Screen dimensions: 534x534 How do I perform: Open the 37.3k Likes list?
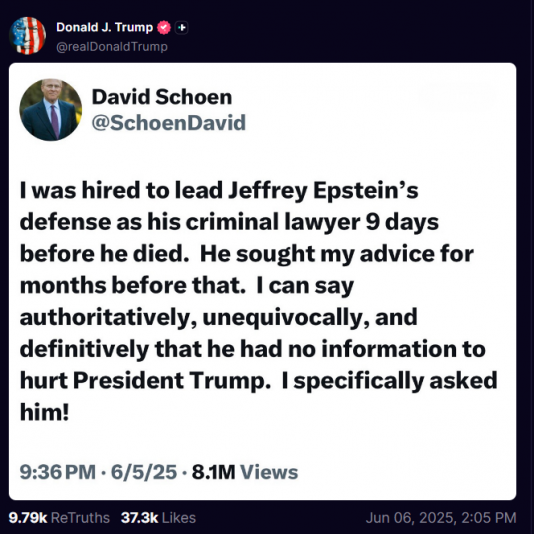[158, 518]
